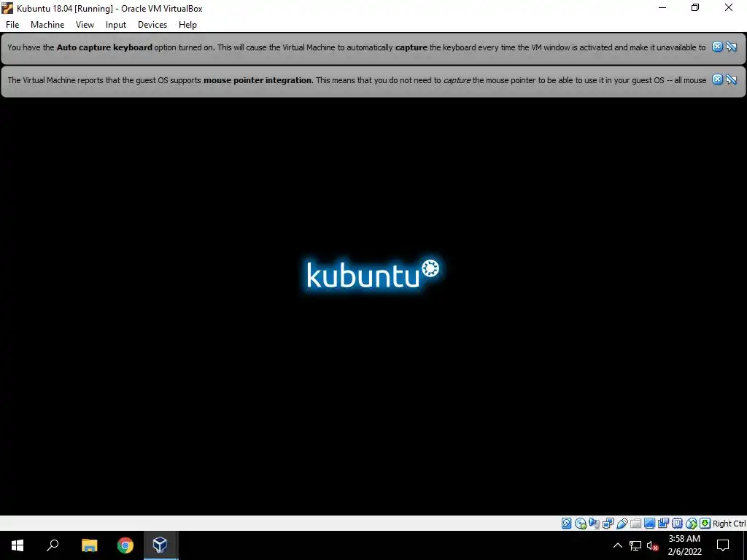Viewport: 747px width, 560px height.
Task: Open the Input menu
Action: pos(116,25)
